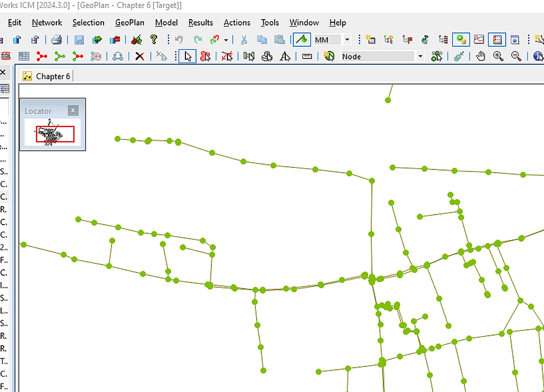Click the red upstream trace network icon
This screenshot has height=392, width=544.
coord(41,56)
